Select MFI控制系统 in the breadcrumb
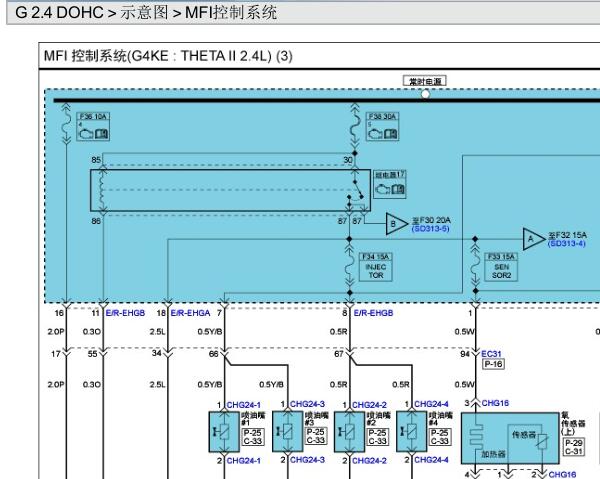The height and width of the screenshot is (479, 600). (231, 13)
